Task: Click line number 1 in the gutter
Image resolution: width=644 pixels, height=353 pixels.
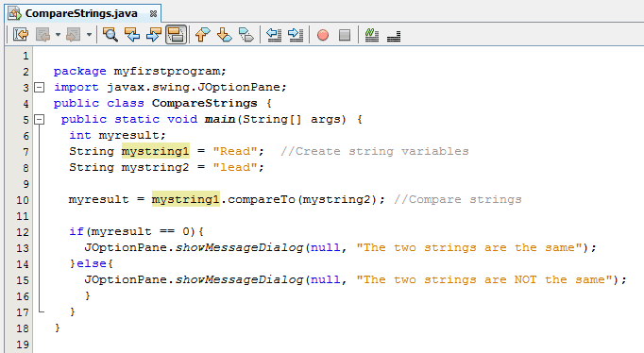Action: [x=25, y=56]
